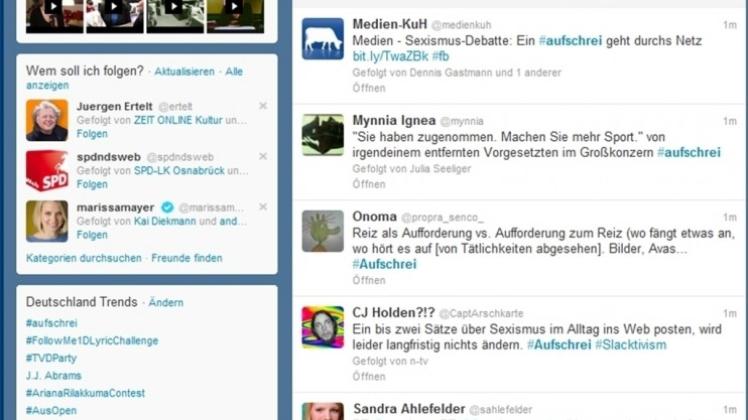Open #ArianaRilakkumaContest trend
The image size is (748, 420).
click(85, 393)
